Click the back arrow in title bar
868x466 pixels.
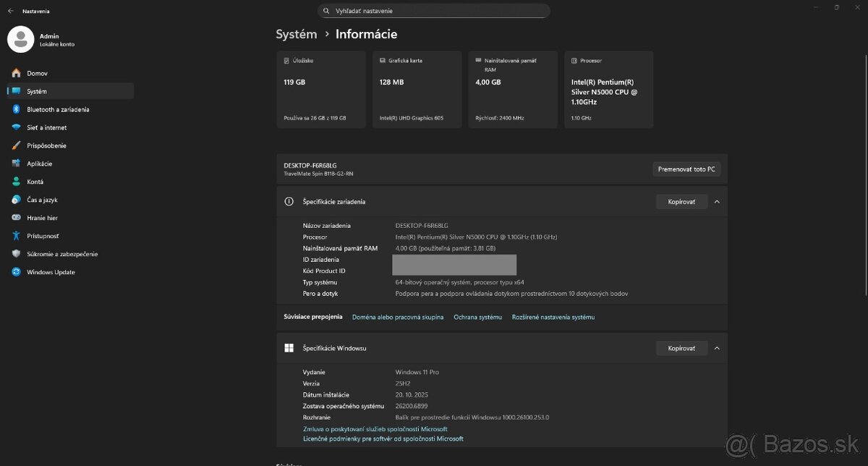pyautogui.click(x=10, y=11)
